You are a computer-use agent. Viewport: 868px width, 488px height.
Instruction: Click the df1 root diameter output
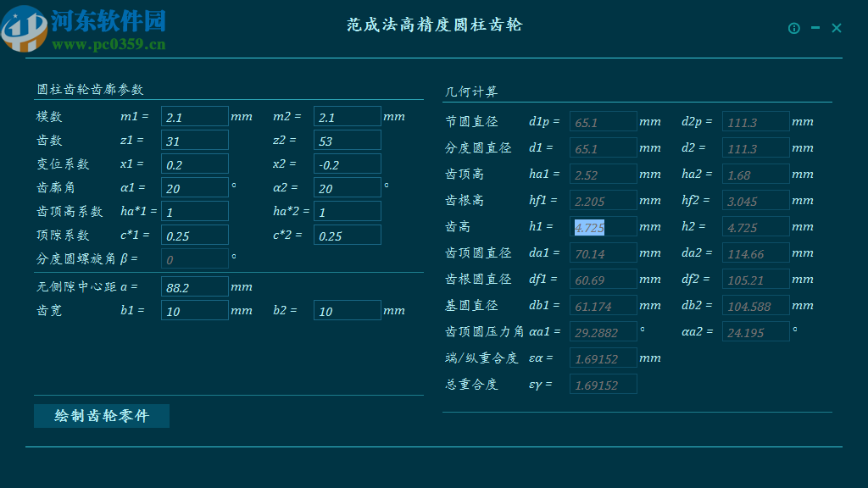click(604, 280)
